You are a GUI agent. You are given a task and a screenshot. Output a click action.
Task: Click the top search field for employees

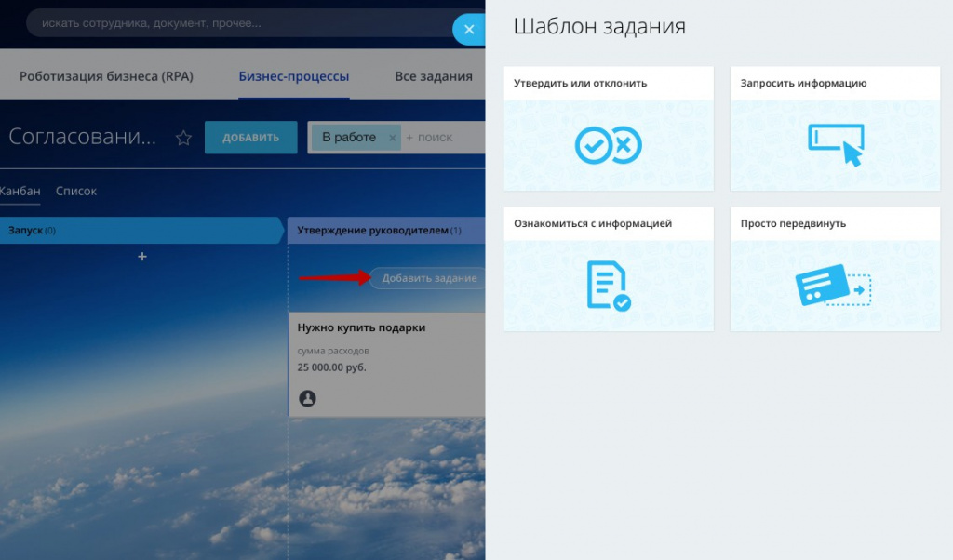tap(233, 23)
